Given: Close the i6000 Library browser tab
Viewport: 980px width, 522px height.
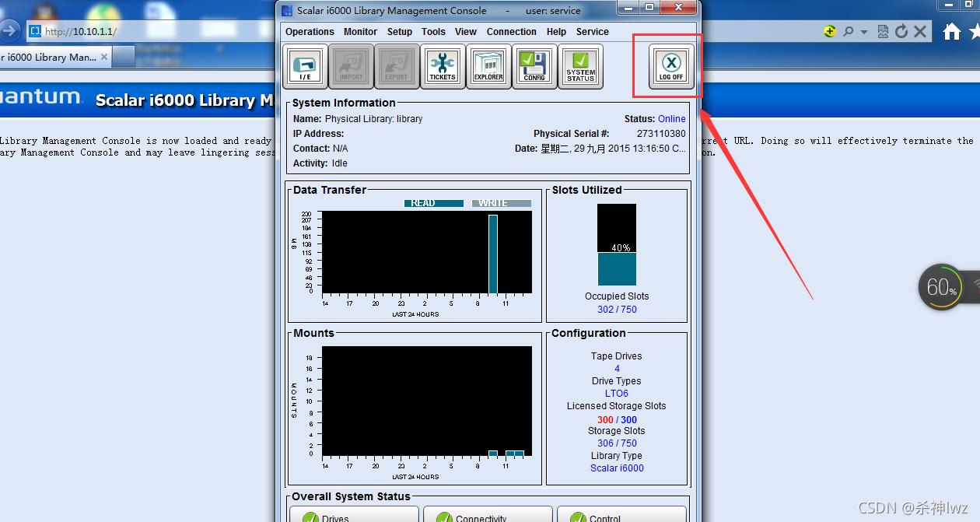Looking at the screenshot, I should (x=104, y=57).
